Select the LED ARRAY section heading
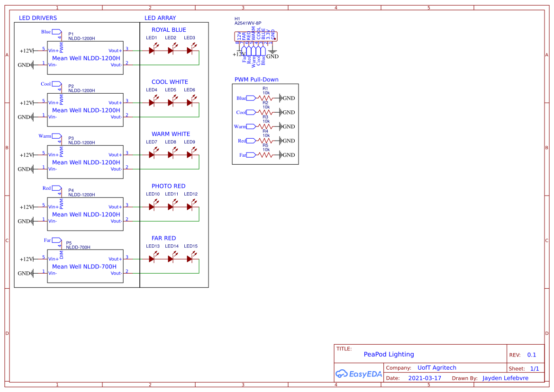The height and width of the screenshot is (392, 554). click(x=160, y=18)
